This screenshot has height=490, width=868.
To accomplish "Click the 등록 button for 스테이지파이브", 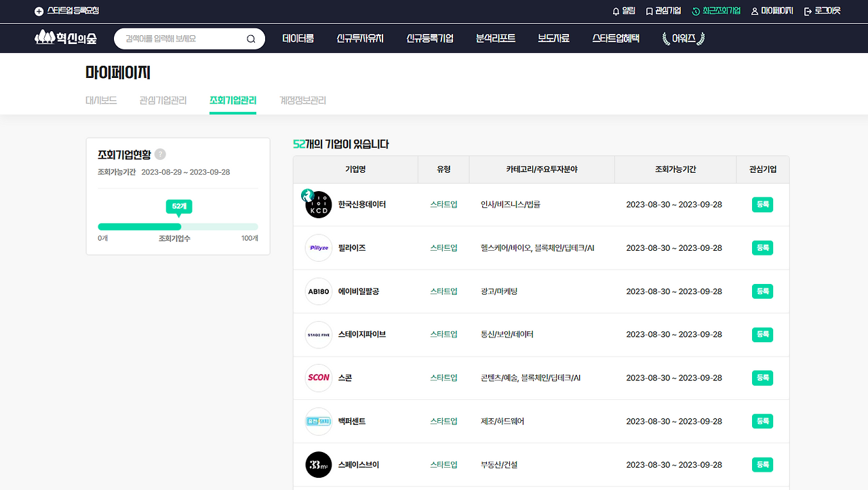I will click(x=762, y=335).
